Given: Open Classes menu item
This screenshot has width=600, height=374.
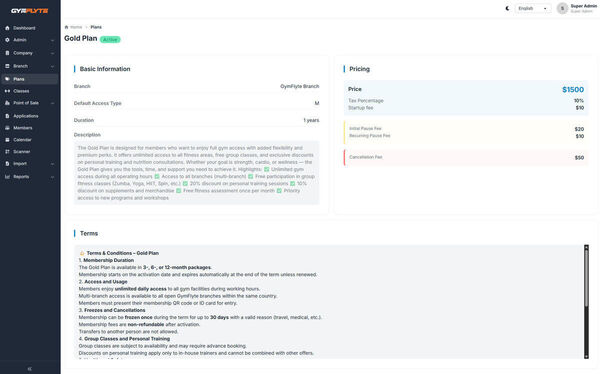Looking at the screenshot, I should point(29,91).
